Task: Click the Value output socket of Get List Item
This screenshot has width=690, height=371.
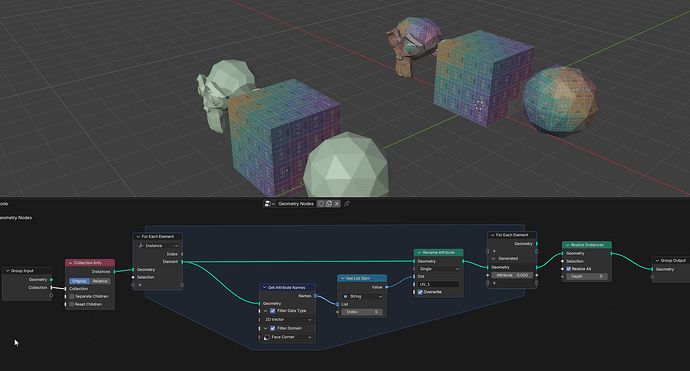Action: click(387, 287)
